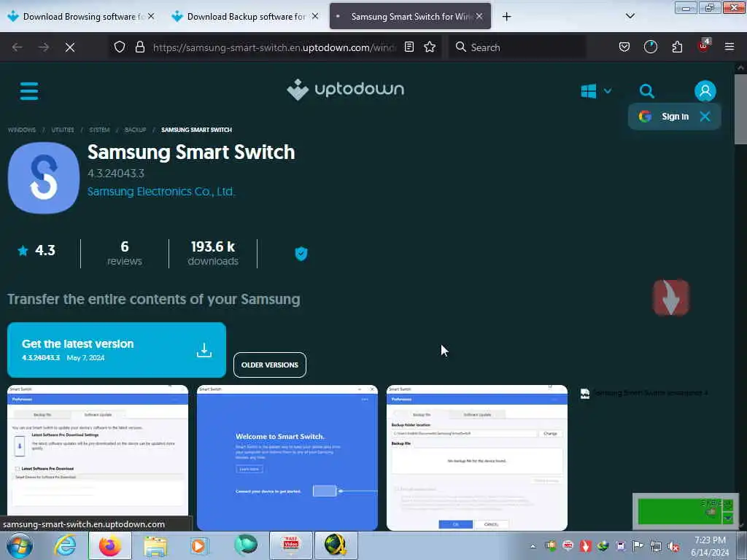Go back one page
Screen dimensions: 747x560
pos(18,47)
